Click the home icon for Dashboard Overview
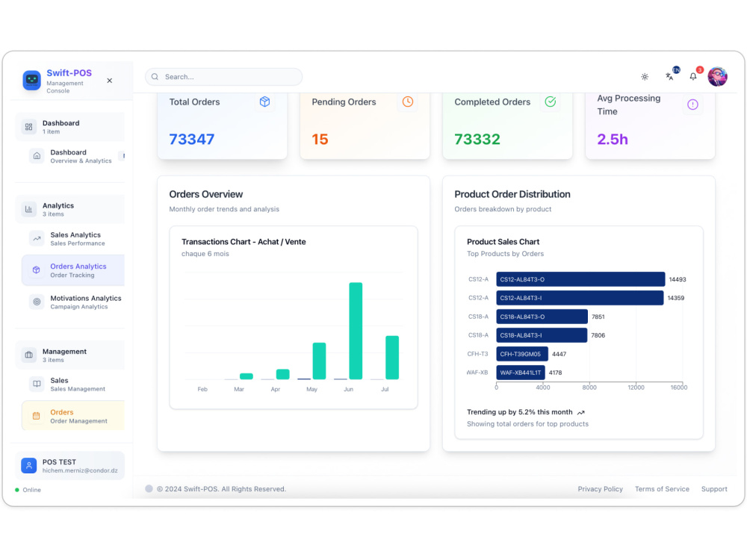Image resolution: width=747 pixels, height=560 pixels. pos(37,156)
